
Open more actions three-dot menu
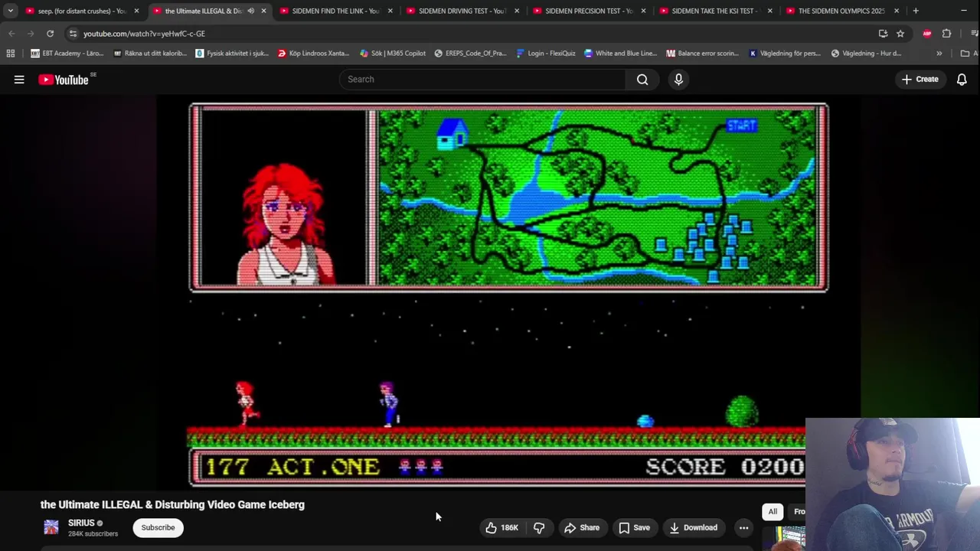coord(743,527)
